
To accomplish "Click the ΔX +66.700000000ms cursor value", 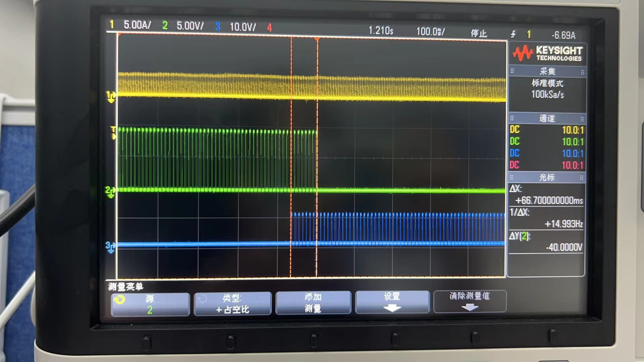I will pos(549,200).
